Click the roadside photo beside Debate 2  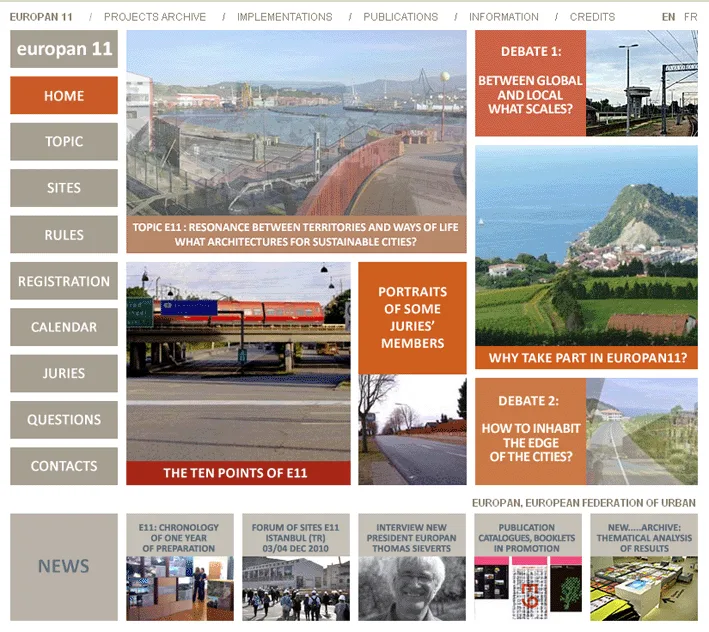pyautogui.click(x=642, y=432)
